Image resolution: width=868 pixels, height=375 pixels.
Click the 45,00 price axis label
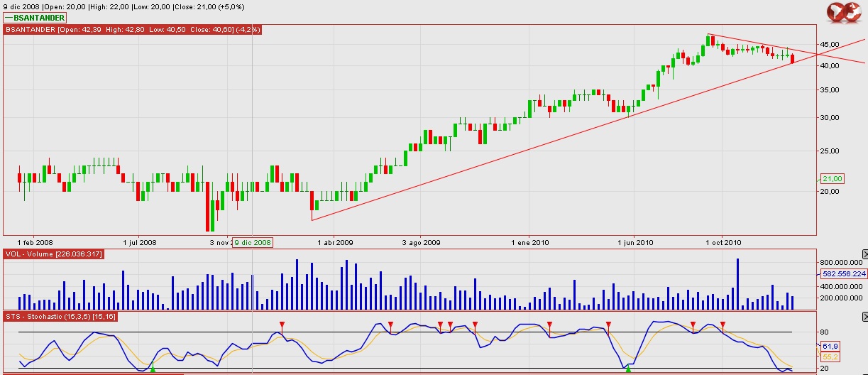[830, 43]
